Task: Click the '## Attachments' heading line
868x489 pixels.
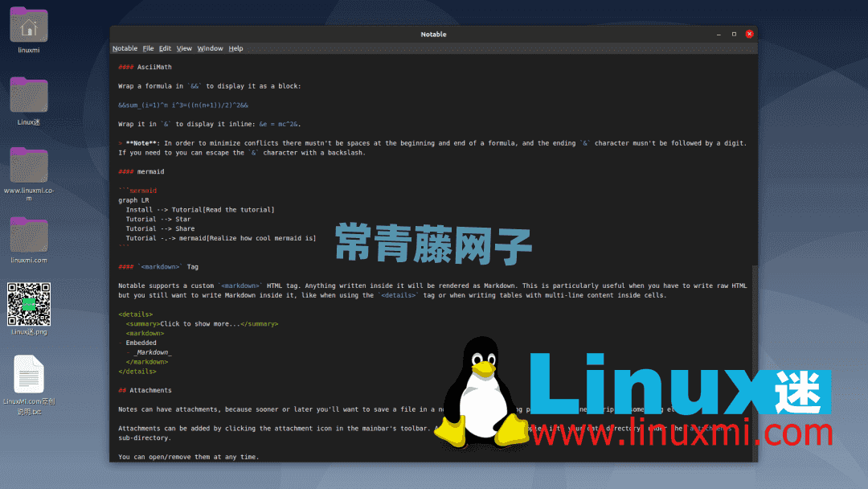Action: coord(145,390)
